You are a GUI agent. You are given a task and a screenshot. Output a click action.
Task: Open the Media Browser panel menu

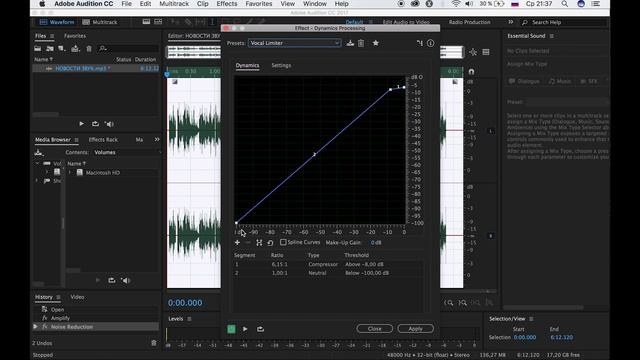point(76,140)
